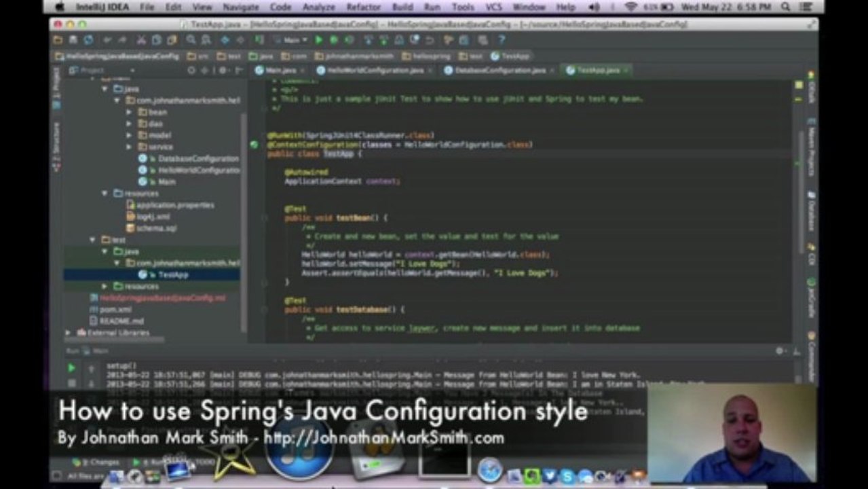Open the Structure side tool window
868x489 pixels.
click(x=56, y=147)
